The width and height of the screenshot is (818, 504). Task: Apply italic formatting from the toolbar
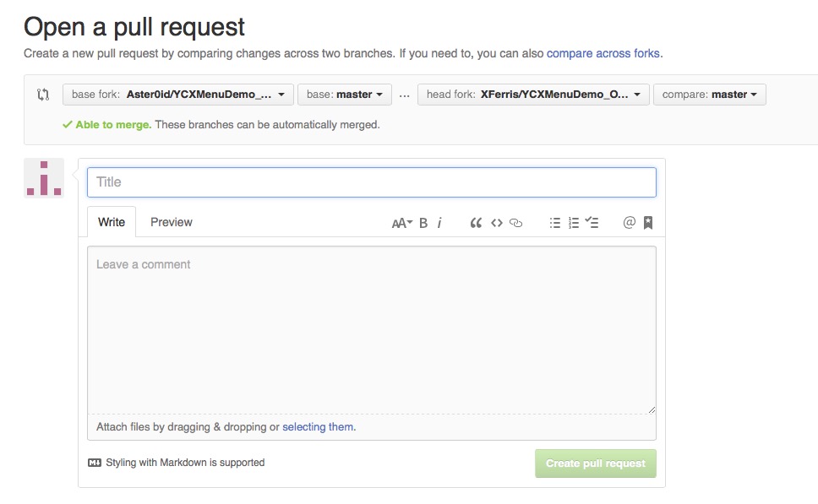[439, 223]
